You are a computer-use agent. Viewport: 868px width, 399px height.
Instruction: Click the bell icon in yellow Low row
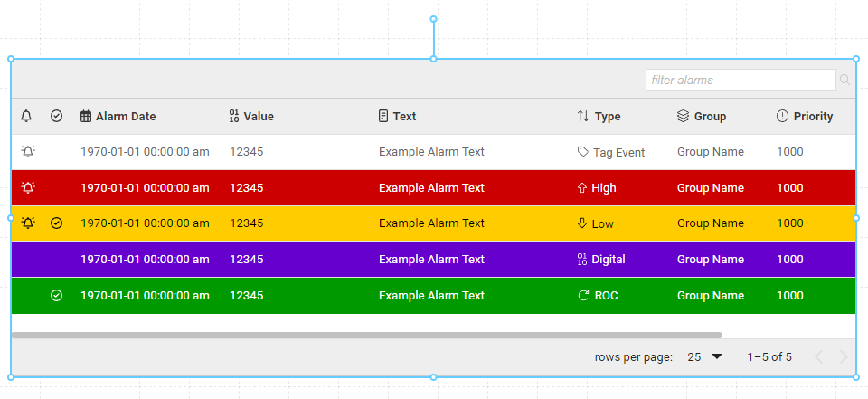coord(28,223)
